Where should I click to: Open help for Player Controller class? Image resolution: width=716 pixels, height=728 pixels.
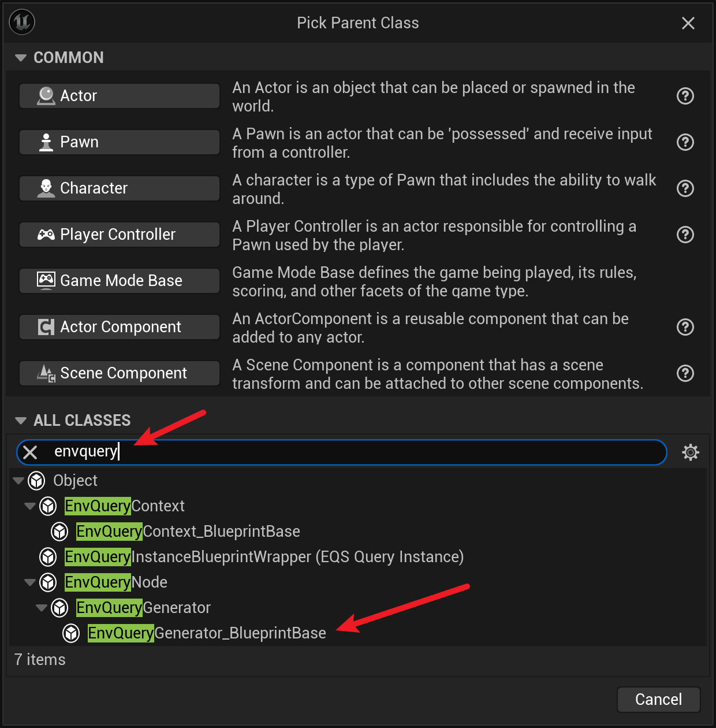click(x=685, y=235)
